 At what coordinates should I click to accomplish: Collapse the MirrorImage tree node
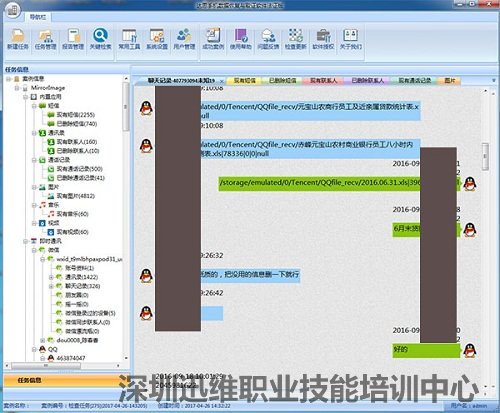(17, 88)
